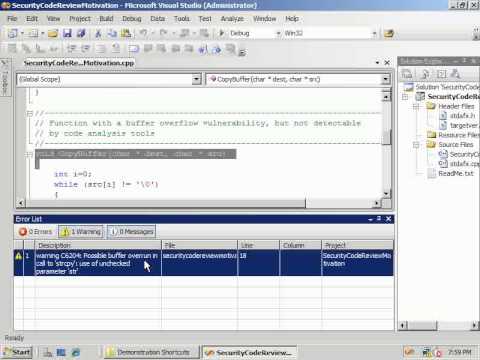
Task: Click the Redo arrow icon
Action: tap(163, 33)
